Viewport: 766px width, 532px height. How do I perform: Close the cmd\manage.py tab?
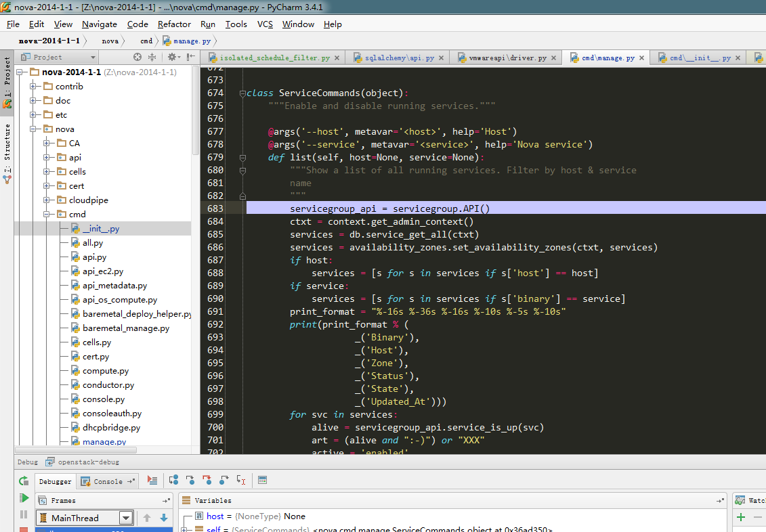pos(641,58)
